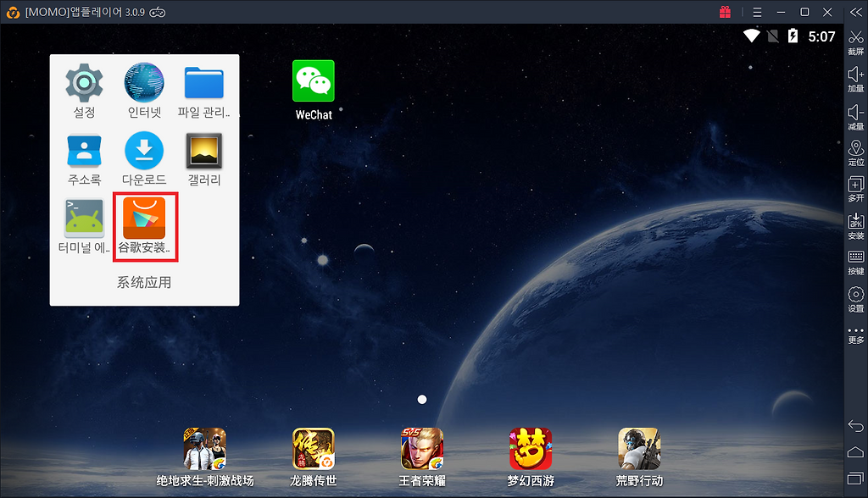Launch the 王者荣耀 game
This screenshot has width=868, height=498.
pos(422,449)
